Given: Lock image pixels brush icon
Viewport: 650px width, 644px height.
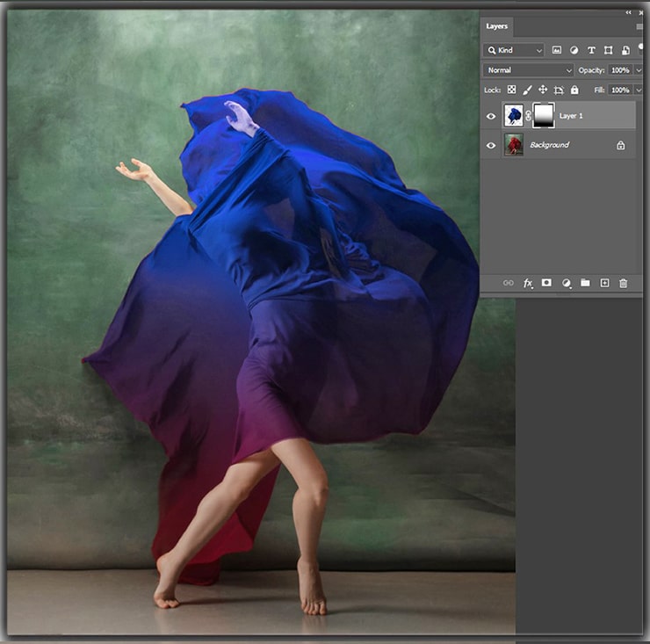Looking at the screenshot, I should click(527, 90).
